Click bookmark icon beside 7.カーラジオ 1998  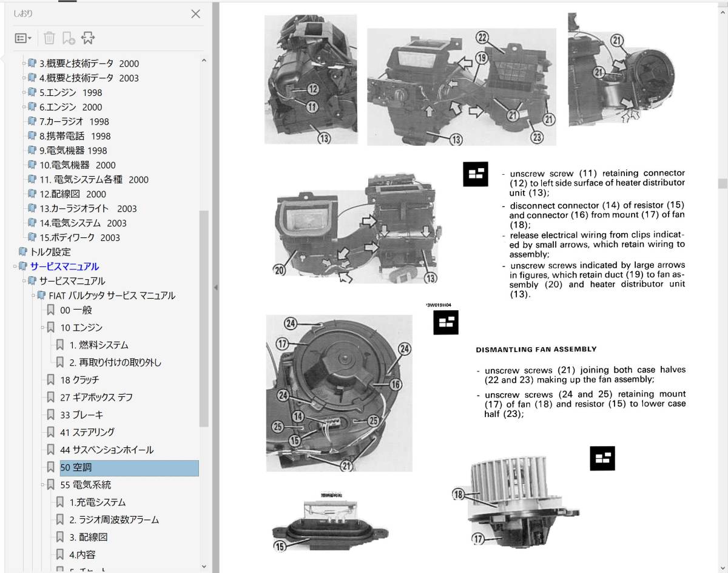32,121
